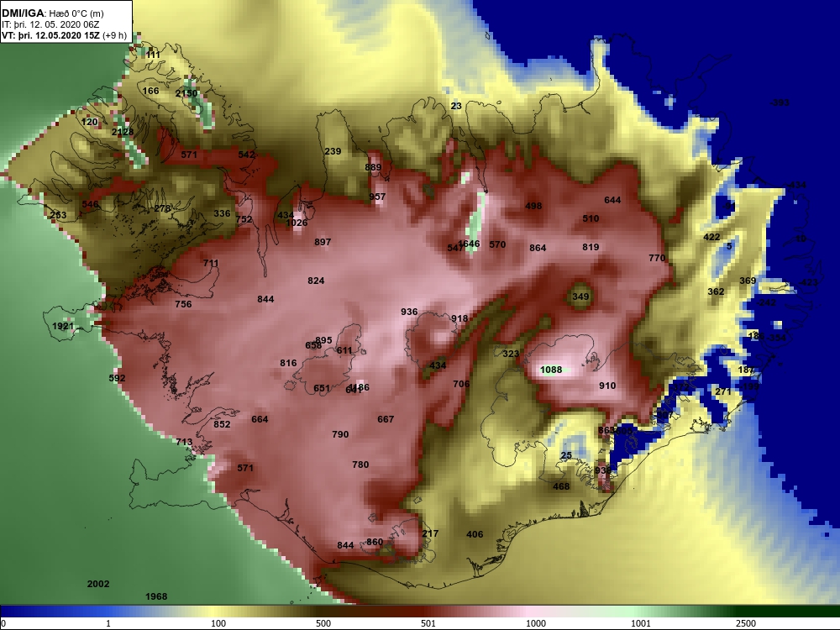This screenshot has height=630, width=840.
Task: Click the map value 957
Action: pyautogui.click(x=377, y=197)
